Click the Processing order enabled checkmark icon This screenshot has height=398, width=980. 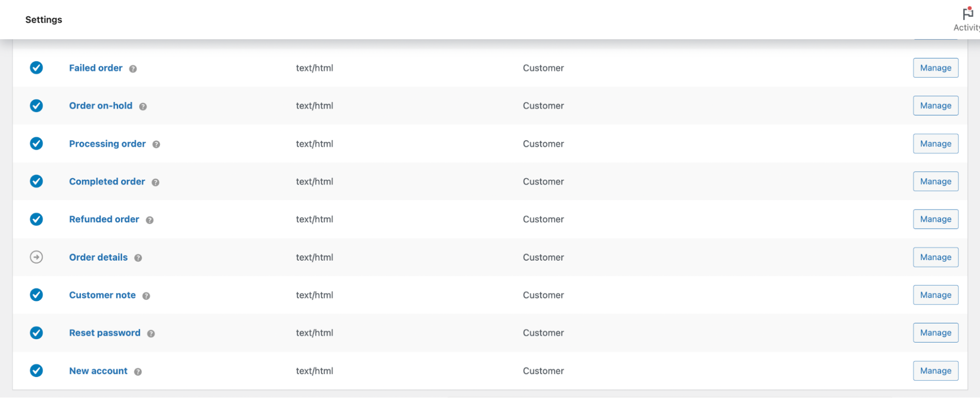coord(36,143)
